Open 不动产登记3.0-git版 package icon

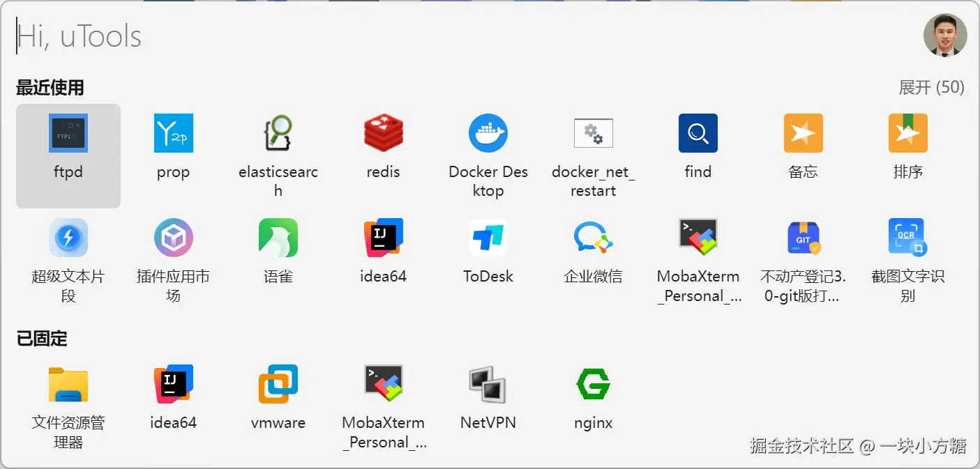[x=803, y=238]
